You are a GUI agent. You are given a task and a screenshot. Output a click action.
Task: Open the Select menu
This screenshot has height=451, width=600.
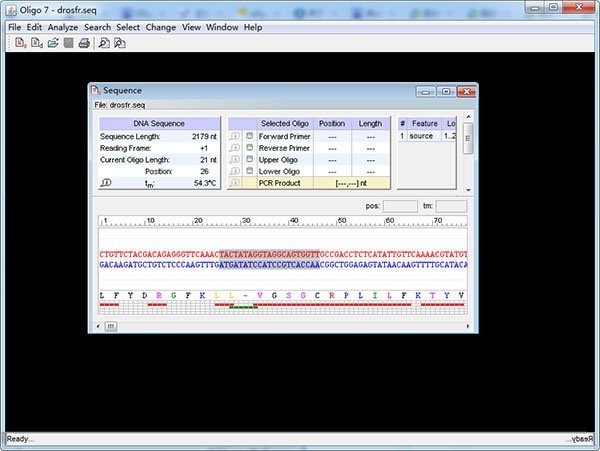pos(128,27)
